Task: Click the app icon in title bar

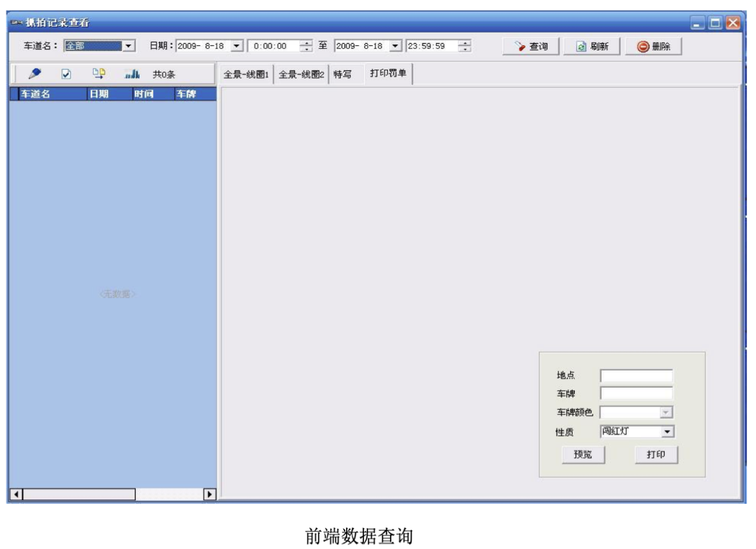Action: coord(17,24)
